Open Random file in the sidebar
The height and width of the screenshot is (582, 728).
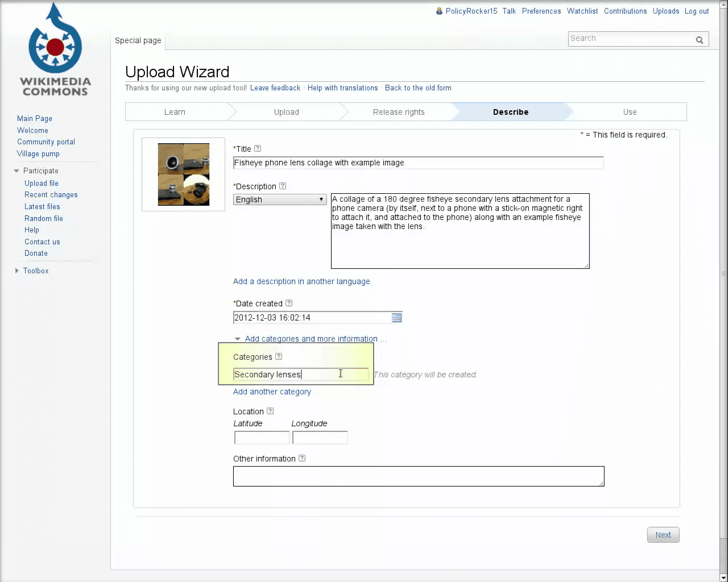[x=44, y=219]
